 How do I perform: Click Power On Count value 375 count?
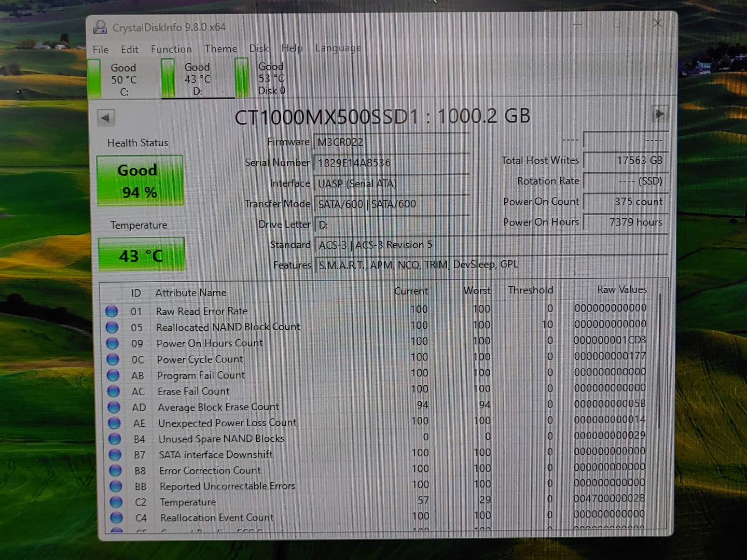click(x=625, y=202)
